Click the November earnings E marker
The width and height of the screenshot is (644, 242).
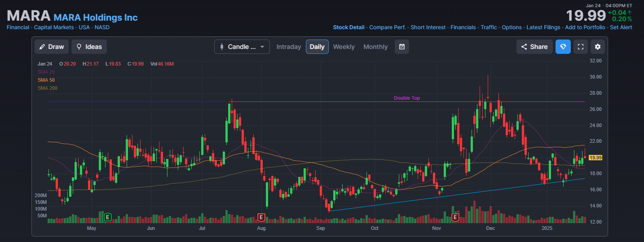(x=455, y=217)
